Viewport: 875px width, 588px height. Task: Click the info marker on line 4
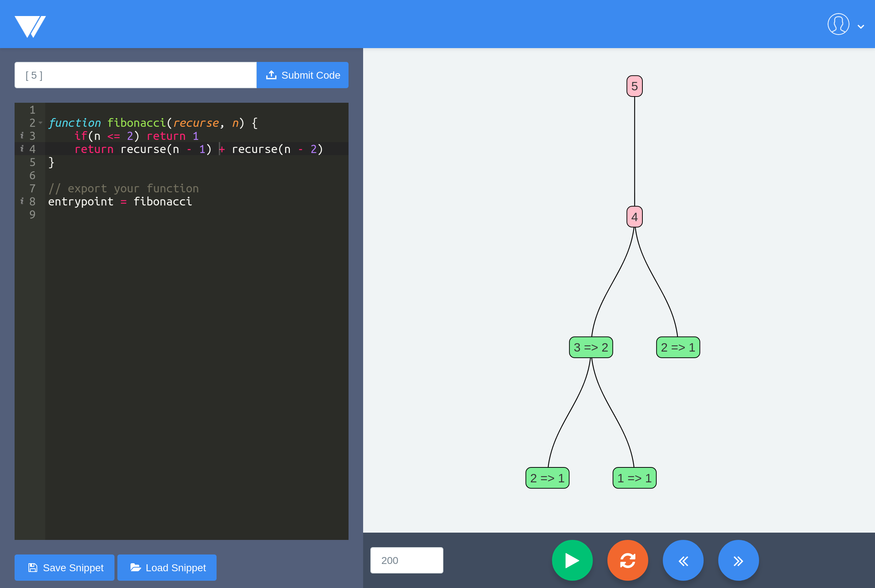pos(22,149)
